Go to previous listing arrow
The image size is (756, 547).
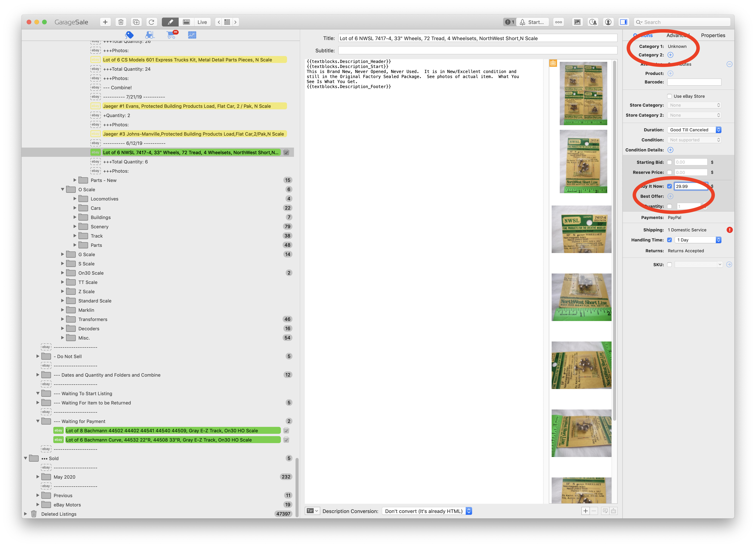tap(219, 22)
